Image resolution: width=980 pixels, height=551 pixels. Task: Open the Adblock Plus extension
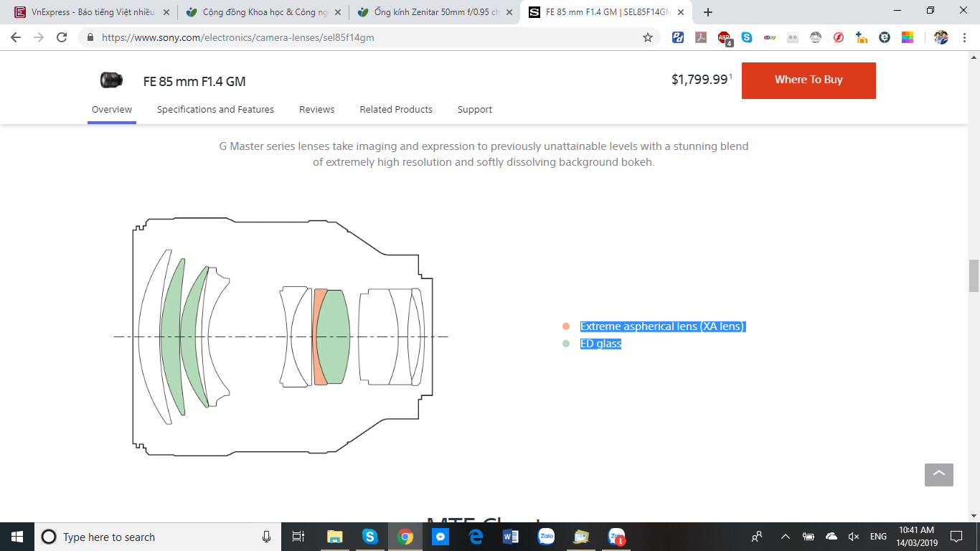[x=725, y=38]
